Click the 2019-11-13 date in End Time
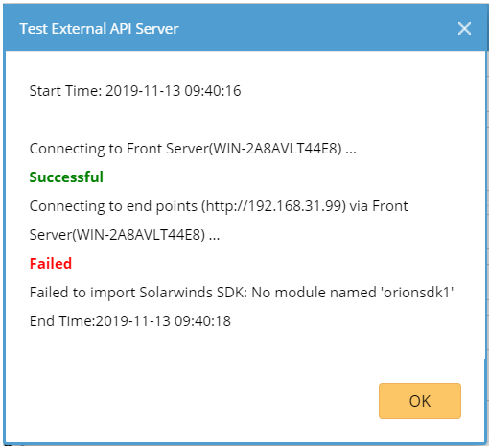Image resolution: width=490 pixels, height=448 pixels. pyautogui.click(x=133, y=321)
